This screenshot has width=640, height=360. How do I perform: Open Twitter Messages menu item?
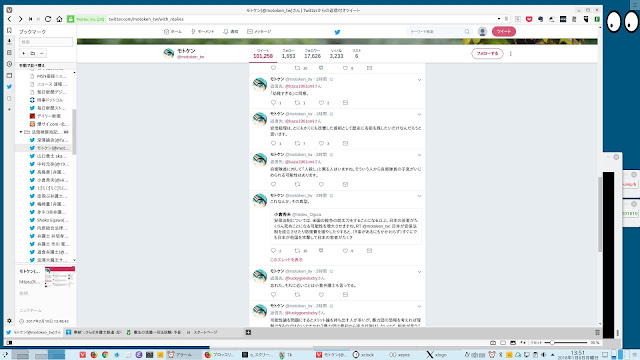259,31
